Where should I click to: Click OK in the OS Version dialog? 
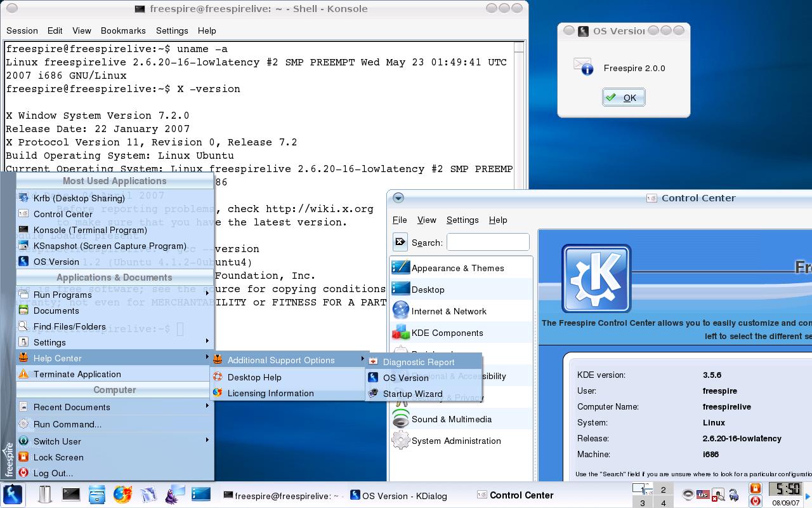click(624, 97)
